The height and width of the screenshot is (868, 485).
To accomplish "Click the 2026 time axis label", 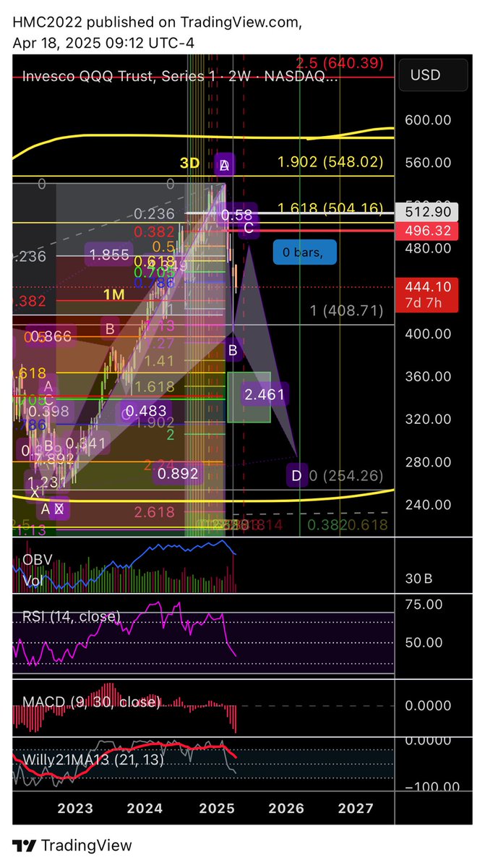I will 286,809.
